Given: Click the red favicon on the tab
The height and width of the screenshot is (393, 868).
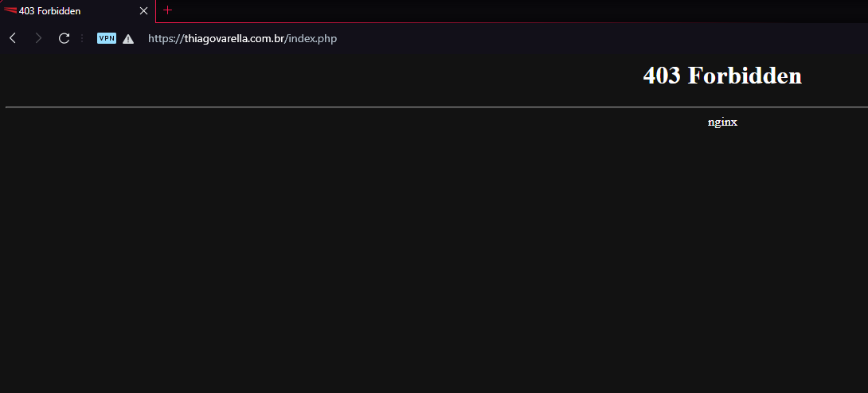Looking at the screenshot, I should tap(10, 11).
